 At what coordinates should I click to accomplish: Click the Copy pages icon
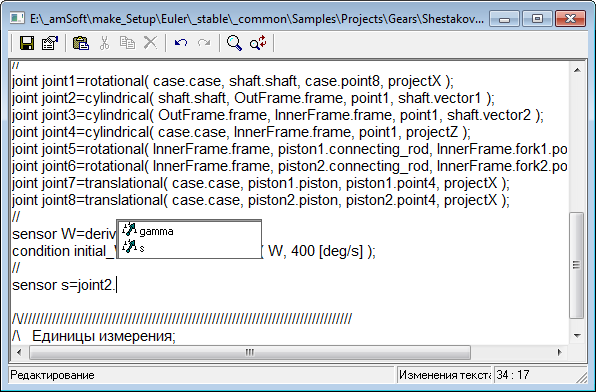tap(127, 43)
